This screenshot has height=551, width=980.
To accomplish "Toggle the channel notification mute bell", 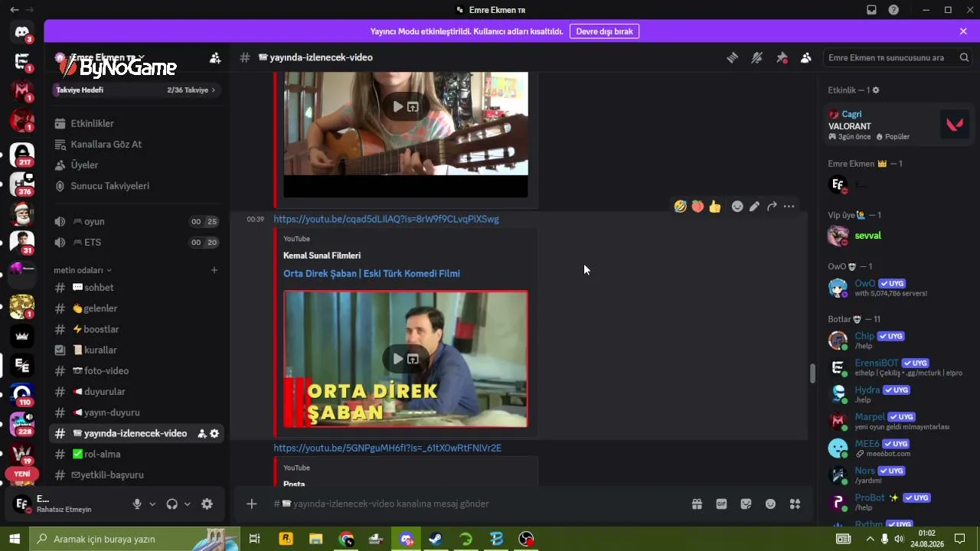I will pos(757,57).
